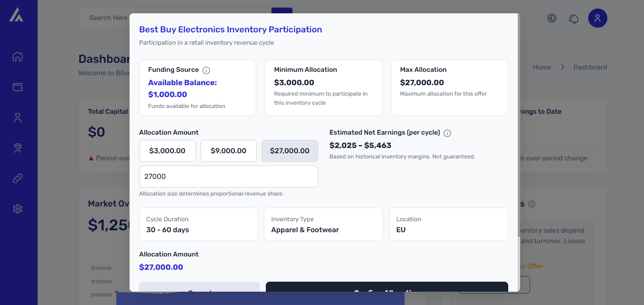Select the $9,000.00 allocation preset
Image resolution: width=644 pixels, height=305 pixels.
tap(228, 150)
